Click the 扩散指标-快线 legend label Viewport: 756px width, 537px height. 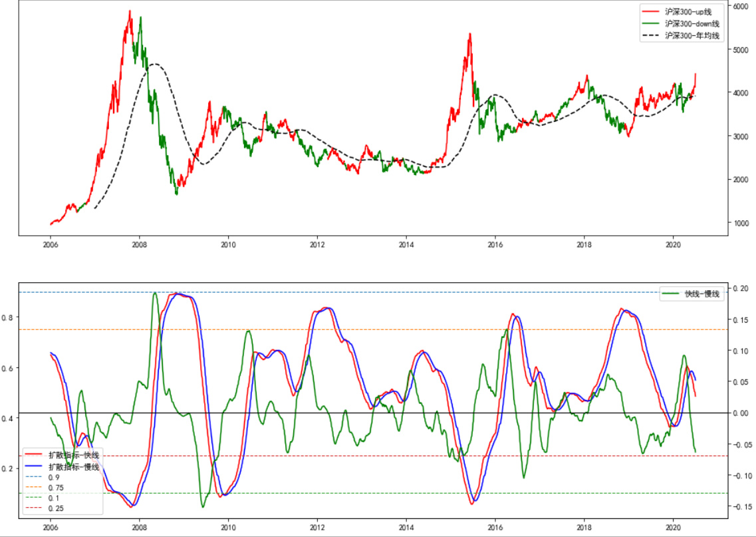(73, 455)
